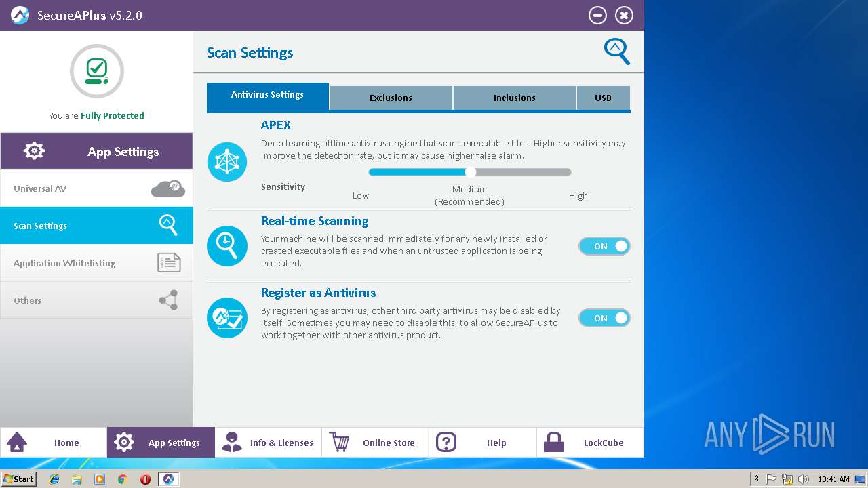Click the Register as Antivirus heading
Image resolution: width=868 pixels, height=488 pixels.
318,293
